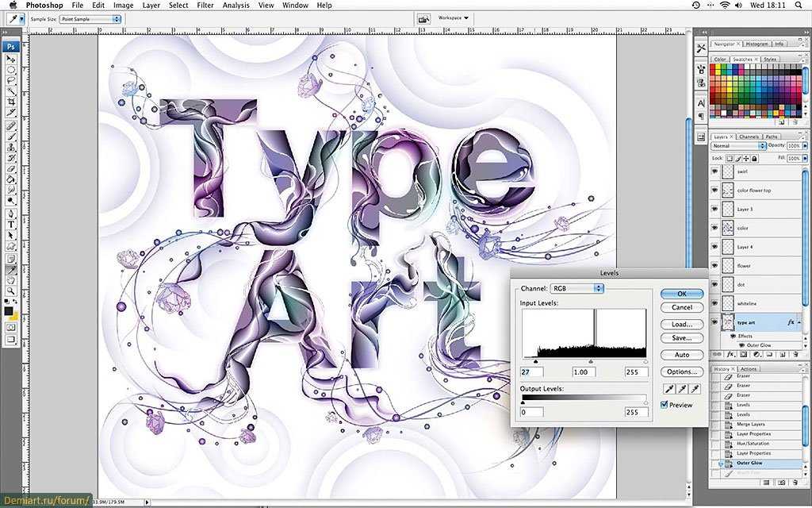Screen dimensions: 812x508
Task: Open the Channel RGB dropdown in Levels
Action: 577,288
